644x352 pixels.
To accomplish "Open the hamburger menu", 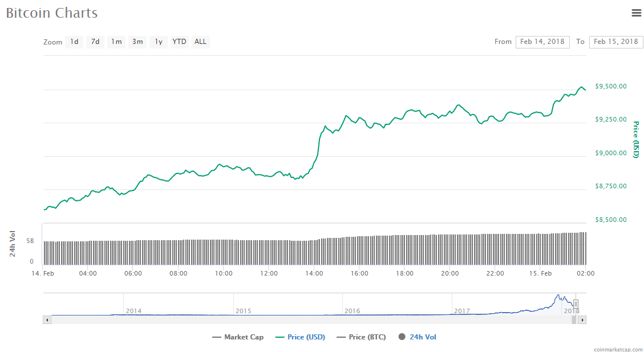I will [637, 13].
